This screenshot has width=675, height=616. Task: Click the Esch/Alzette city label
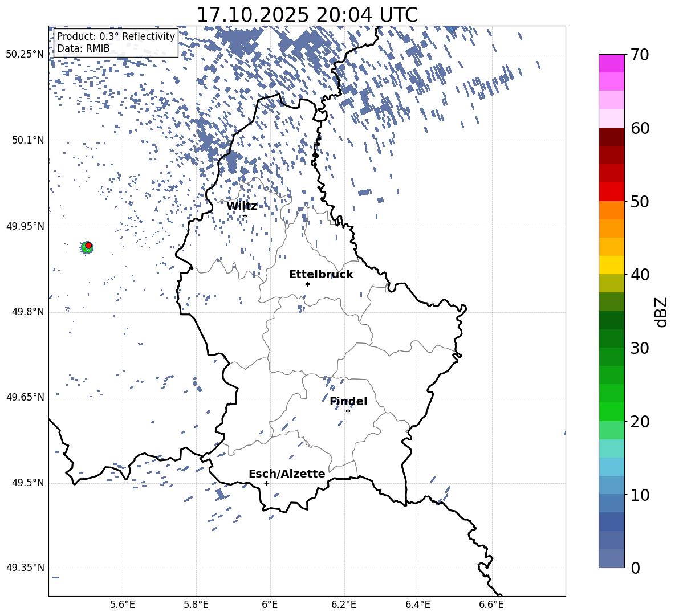(287, 474)
